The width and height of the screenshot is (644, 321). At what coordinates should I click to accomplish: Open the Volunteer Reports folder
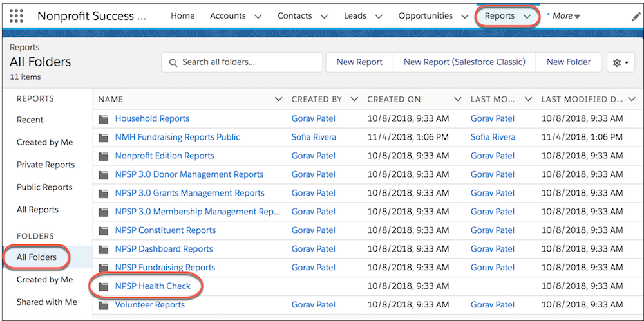point(150,305)
